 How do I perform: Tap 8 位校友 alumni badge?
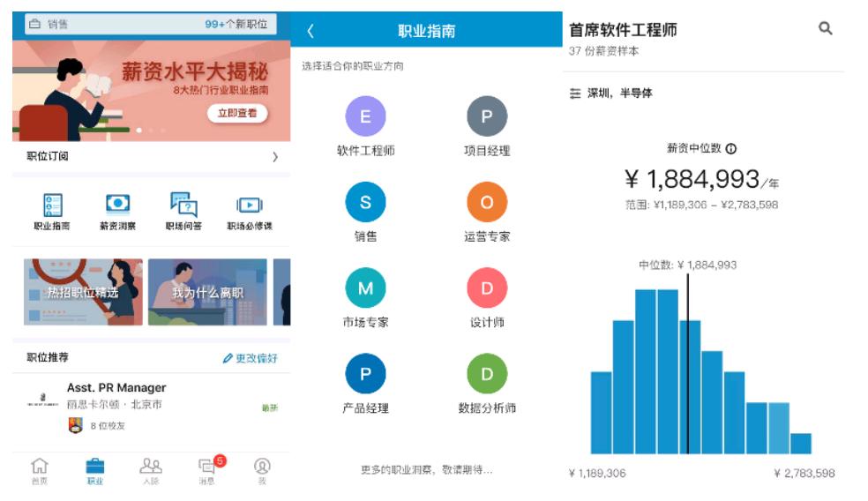[97, 425]
